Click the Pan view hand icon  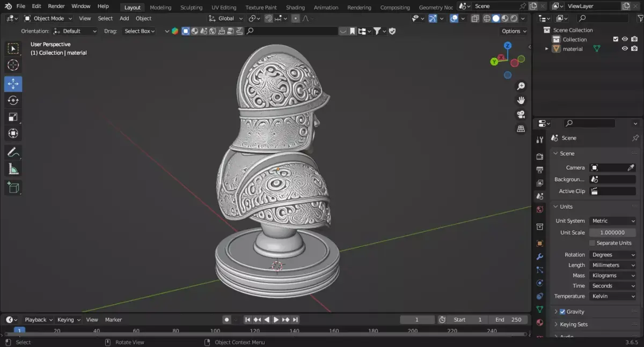pos(521,100)
